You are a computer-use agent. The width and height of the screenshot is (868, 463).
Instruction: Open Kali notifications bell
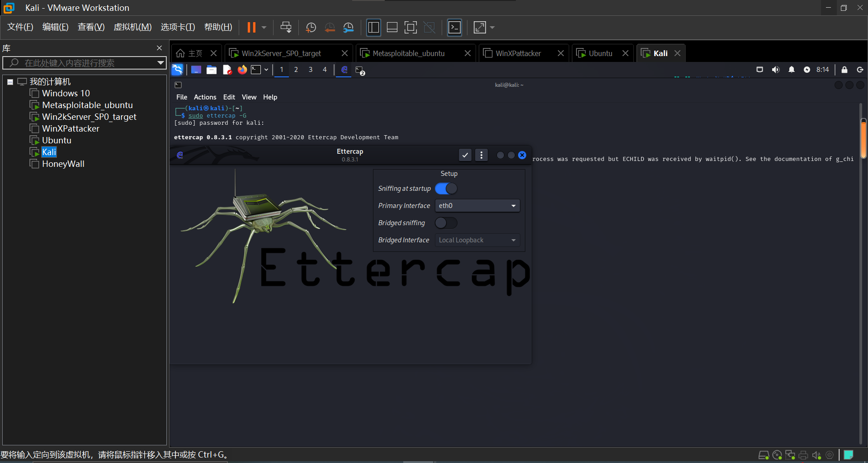pos(791,70)
